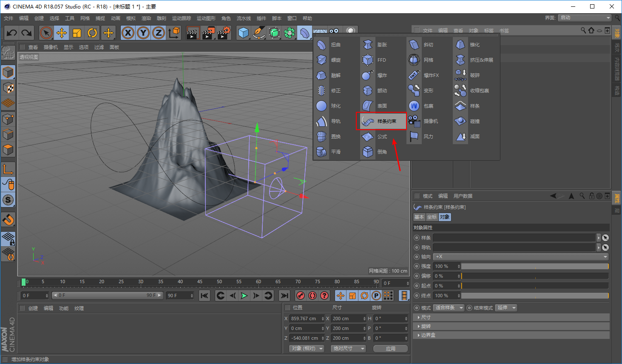Jump to the animation end
Viewport: 622px width, 364px height.
284,296
